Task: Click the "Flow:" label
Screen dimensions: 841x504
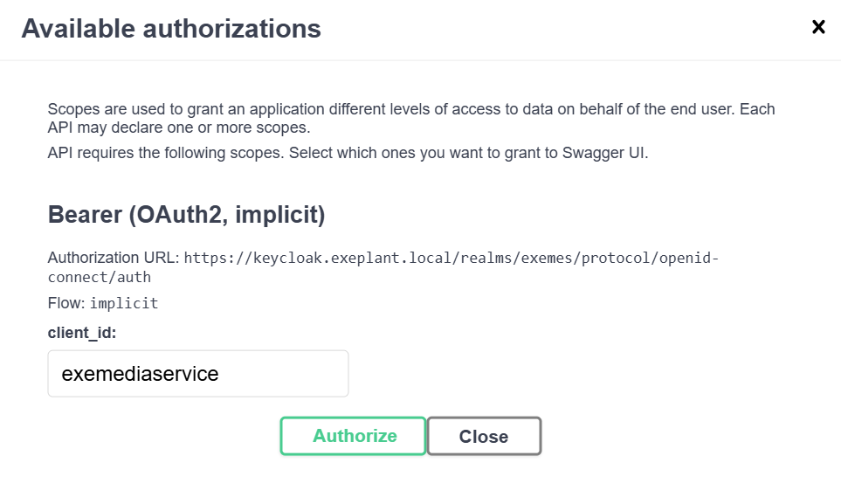Action: (x=66, y=303)
